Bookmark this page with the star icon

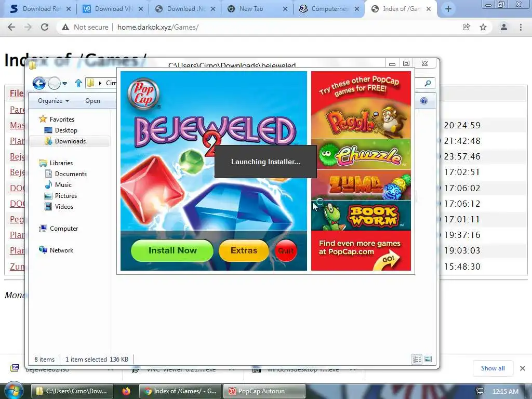(483, 27)
